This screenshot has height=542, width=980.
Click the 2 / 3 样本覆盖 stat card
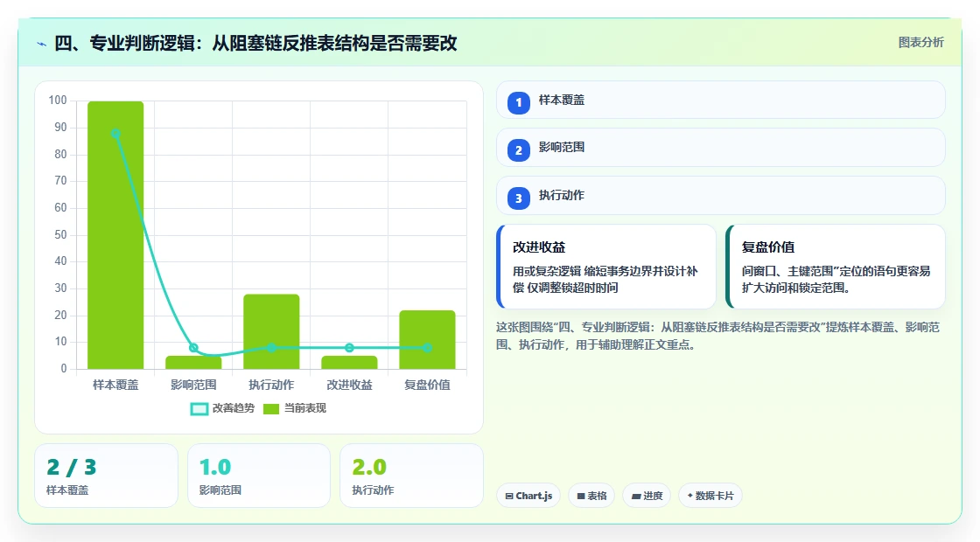click(106, 476)
